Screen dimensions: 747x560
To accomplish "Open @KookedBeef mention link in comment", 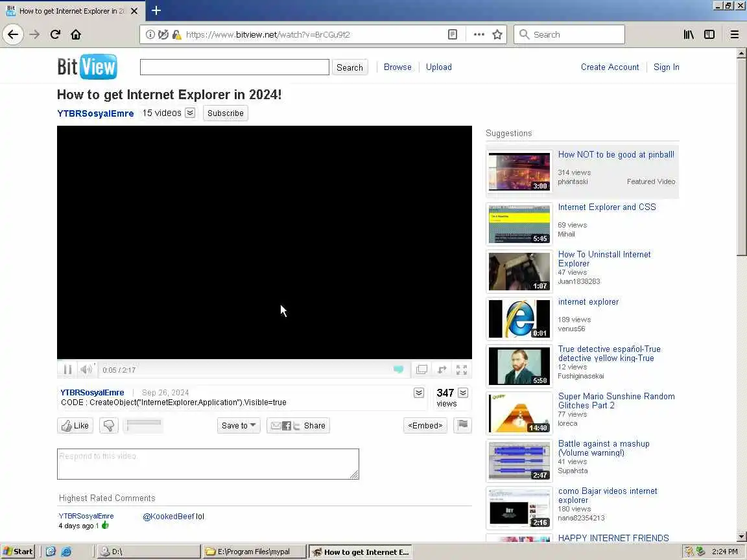I will tap(169, 517).
